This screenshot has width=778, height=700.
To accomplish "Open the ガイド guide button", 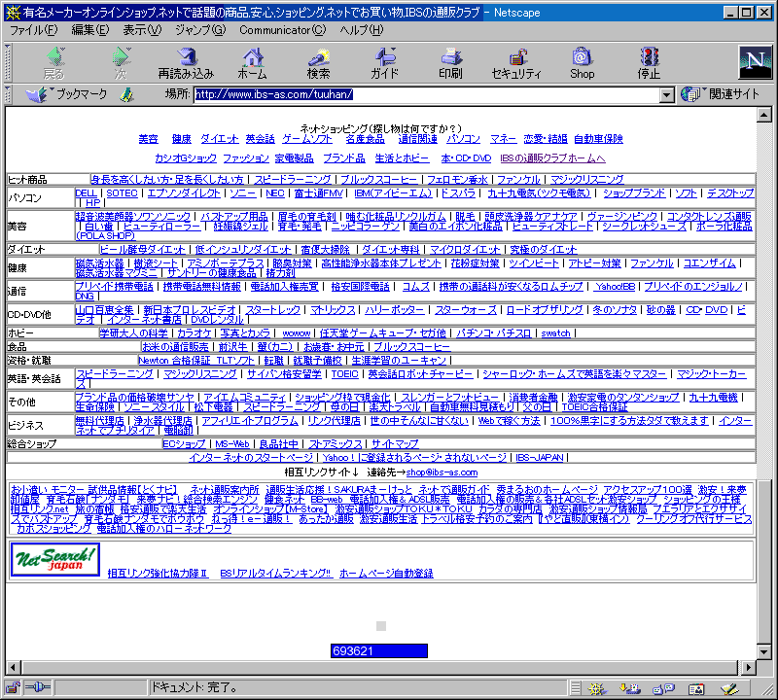I will pyautogui.click(x=384, y=63).
